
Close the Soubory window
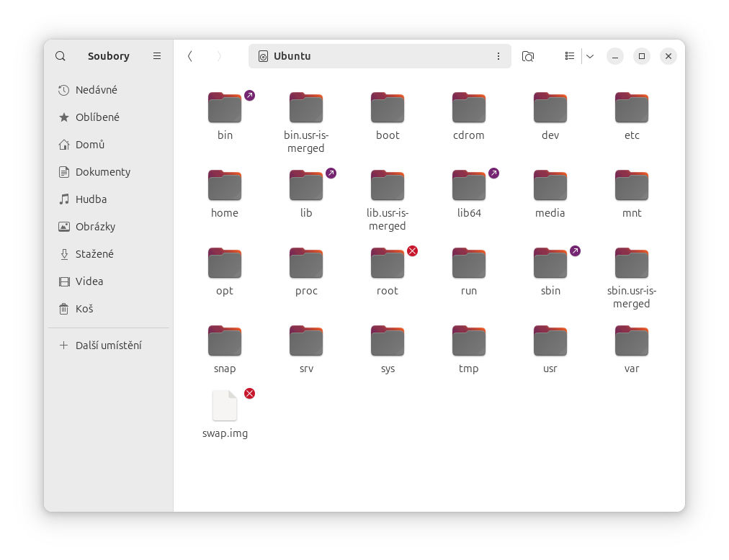pos(668,56)
